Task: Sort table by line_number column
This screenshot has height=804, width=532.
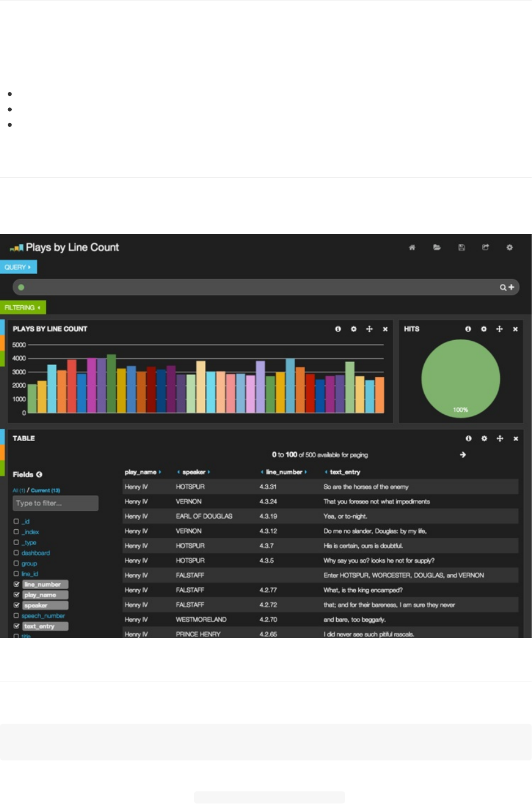Action: 284,472
